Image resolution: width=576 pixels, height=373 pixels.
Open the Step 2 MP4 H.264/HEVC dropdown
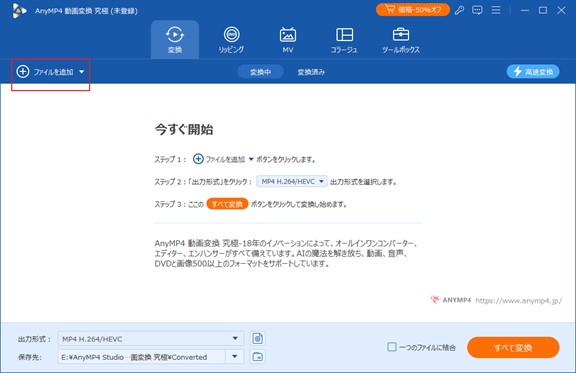(292, 182)
